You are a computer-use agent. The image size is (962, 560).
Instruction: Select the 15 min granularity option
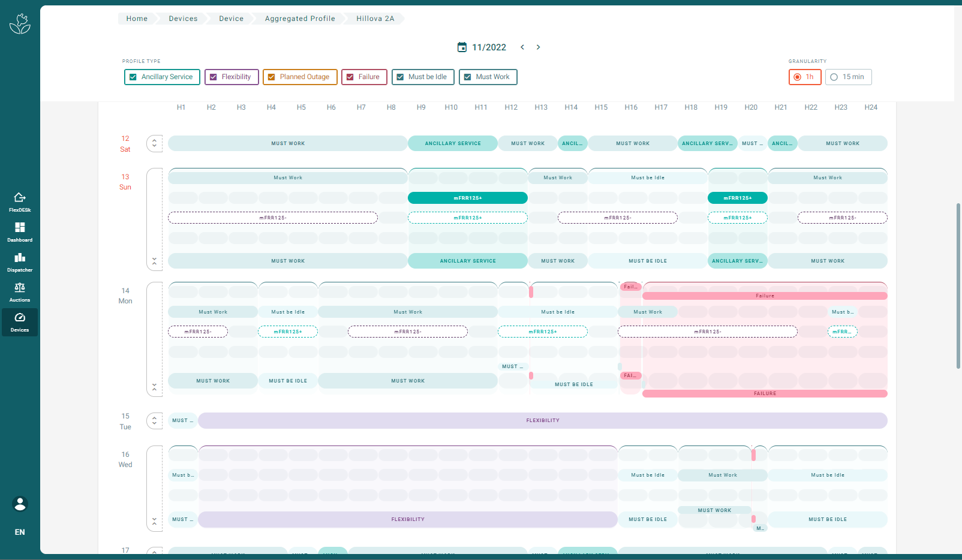(x=848, y=77)
